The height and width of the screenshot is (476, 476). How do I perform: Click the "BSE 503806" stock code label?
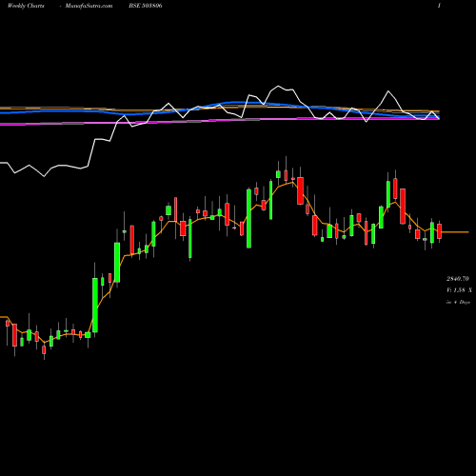point(146,6)
